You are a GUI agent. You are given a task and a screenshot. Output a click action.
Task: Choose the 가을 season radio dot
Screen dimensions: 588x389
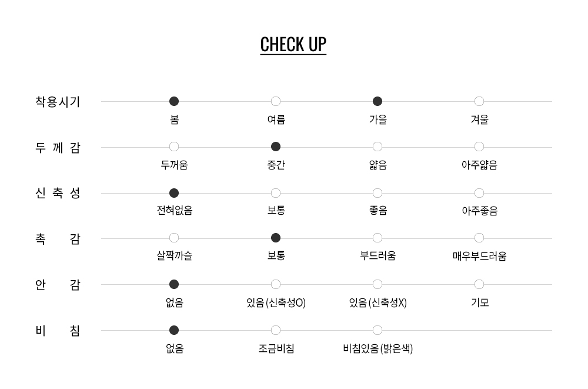point(377,101)
